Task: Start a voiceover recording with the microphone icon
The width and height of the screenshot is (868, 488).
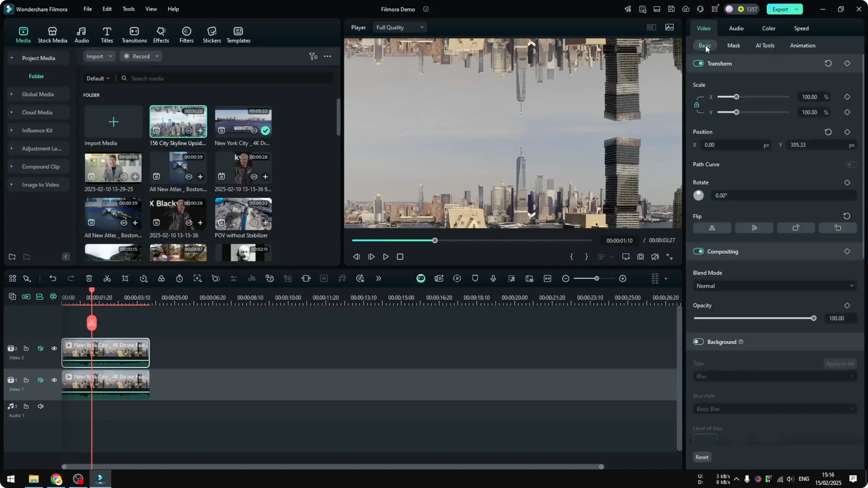Action: [x=493, y=278]
